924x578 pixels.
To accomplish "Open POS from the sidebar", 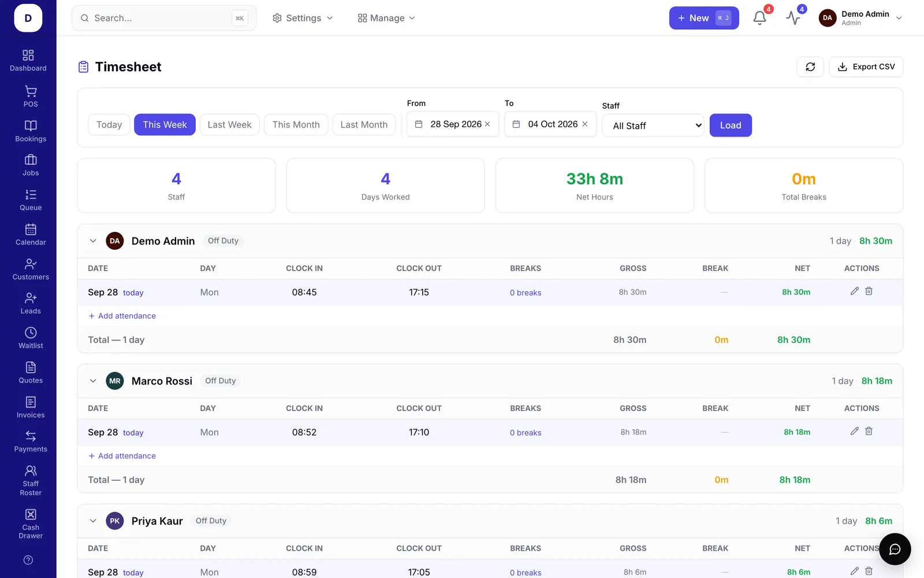I will click(31, 97).
